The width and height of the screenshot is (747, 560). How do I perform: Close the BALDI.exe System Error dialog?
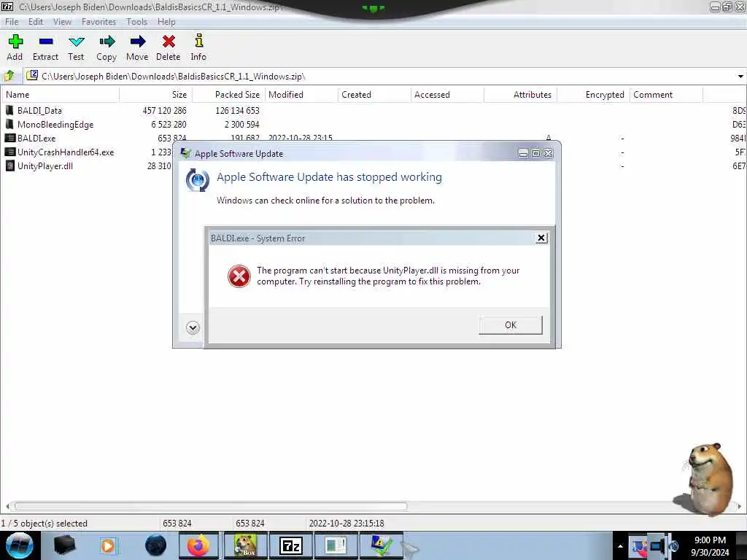pyautogui.click(x=541, y=238)
